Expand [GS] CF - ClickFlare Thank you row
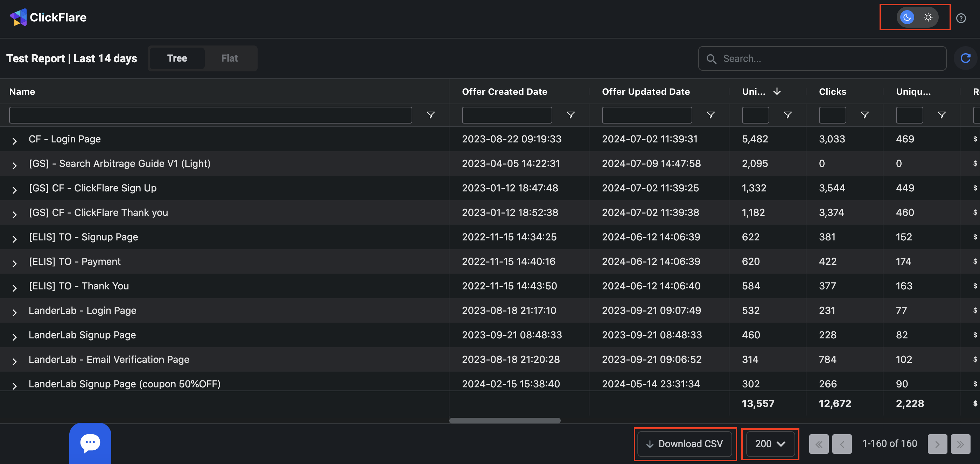The width and height of the screenshot is (980, 464). [14, 215]
